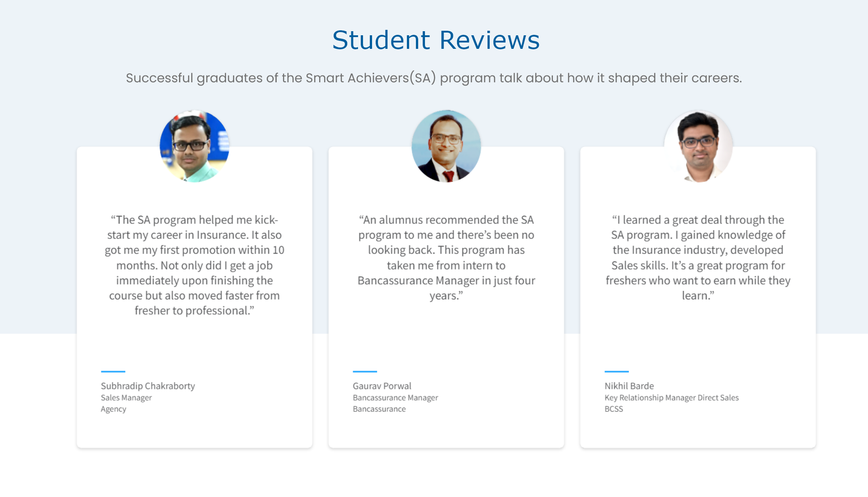Click the kick-start my career testimonial quote
868x497 pixels.
(194, 265)
